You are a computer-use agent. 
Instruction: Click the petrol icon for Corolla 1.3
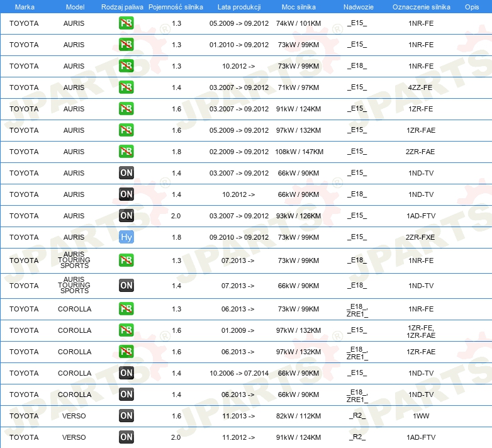126,309
